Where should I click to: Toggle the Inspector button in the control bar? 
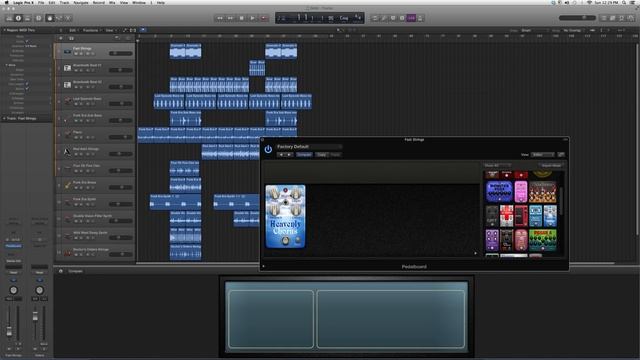coord(18,18)
